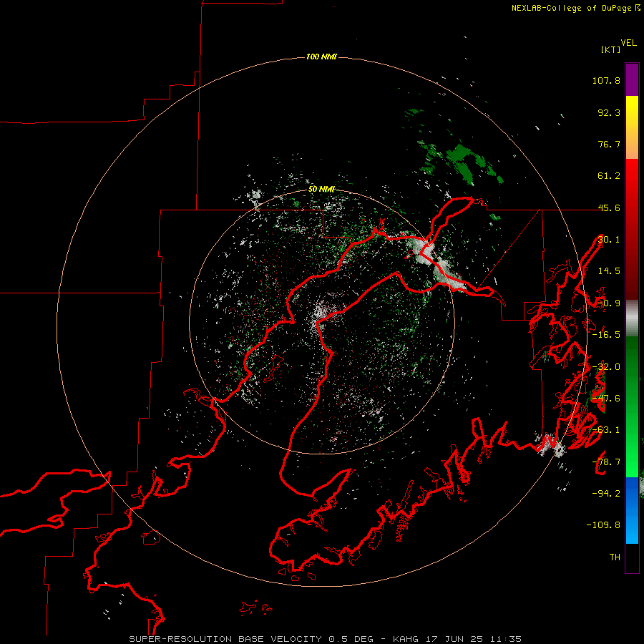The height and width of the screenshot is (644, 644).
Task: Click the -32.0 velocity scale label
Action: pyautogui.click(x=606, y=367)
